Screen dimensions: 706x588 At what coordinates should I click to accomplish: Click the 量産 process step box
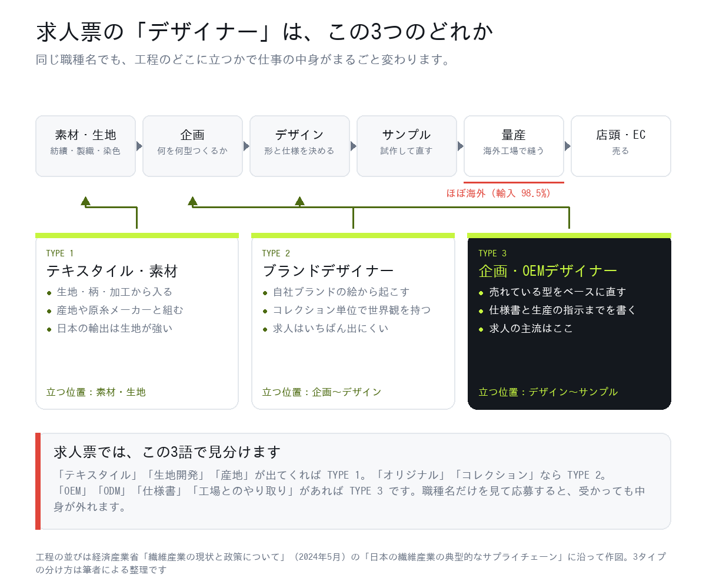(x=514, y=146)
